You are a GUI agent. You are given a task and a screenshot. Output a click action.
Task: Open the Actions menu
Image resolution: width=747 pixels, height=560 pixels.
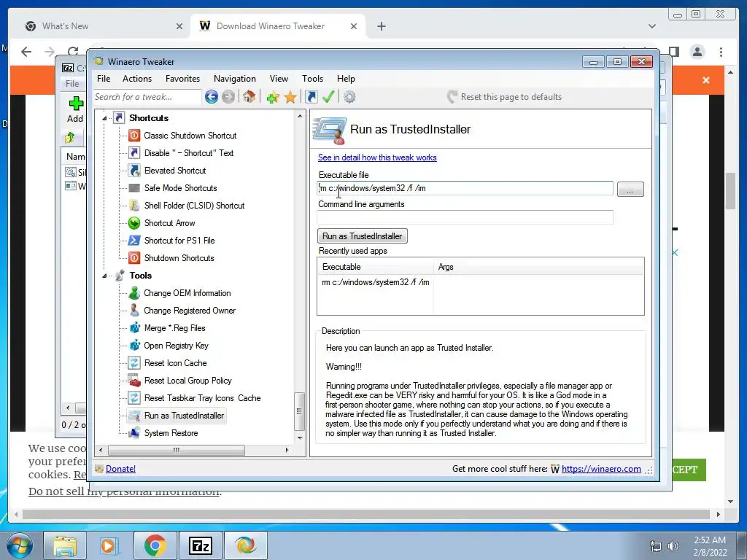[136, 79]
